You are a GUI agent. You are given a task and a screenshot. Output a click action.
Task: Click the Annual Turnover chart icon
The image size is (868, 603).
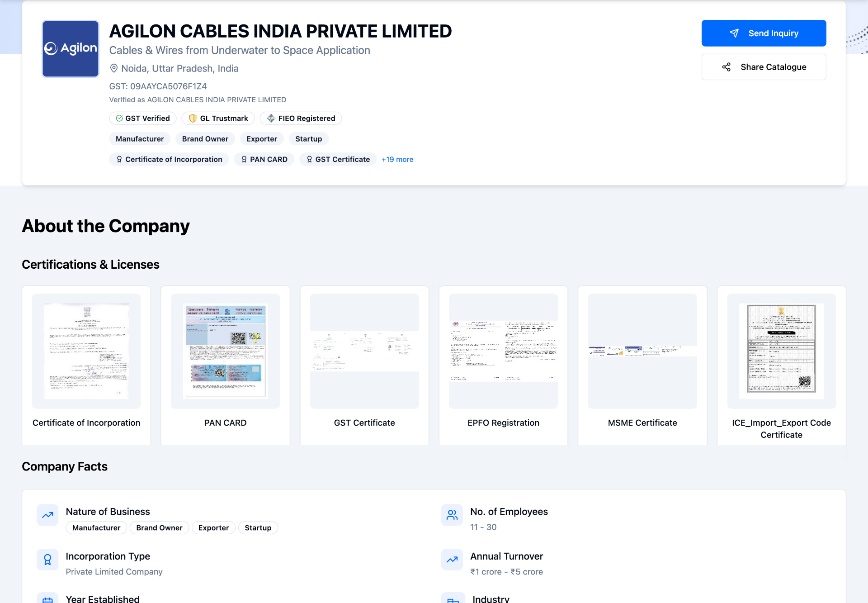(x=452, y=560)
